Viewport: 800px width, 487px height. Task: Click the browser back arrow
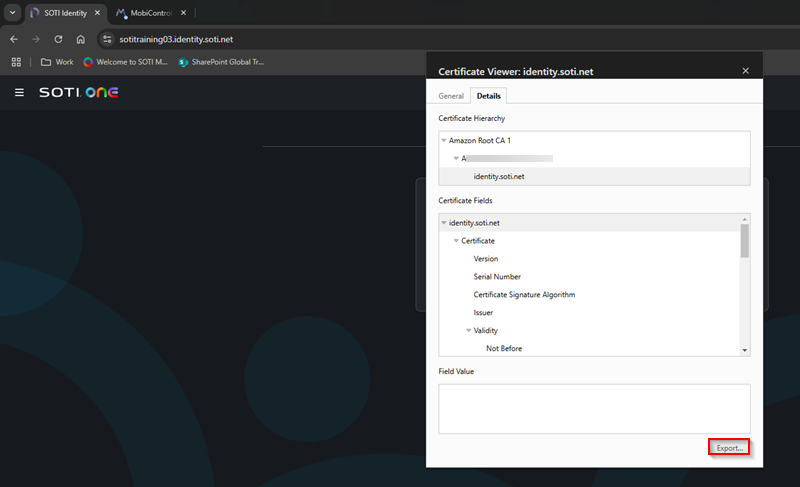(14, 39)
